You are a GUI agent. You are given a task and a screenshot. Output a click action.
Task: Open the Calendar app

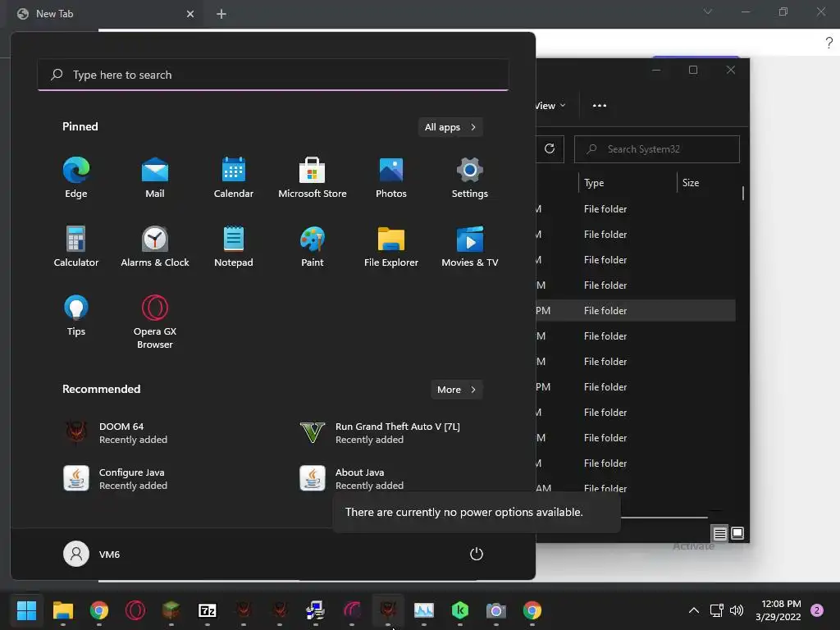[234, 178]
